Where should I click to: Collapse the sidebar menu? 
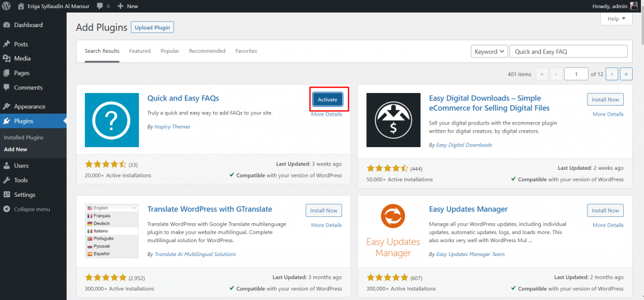click(x=32, y=209)
